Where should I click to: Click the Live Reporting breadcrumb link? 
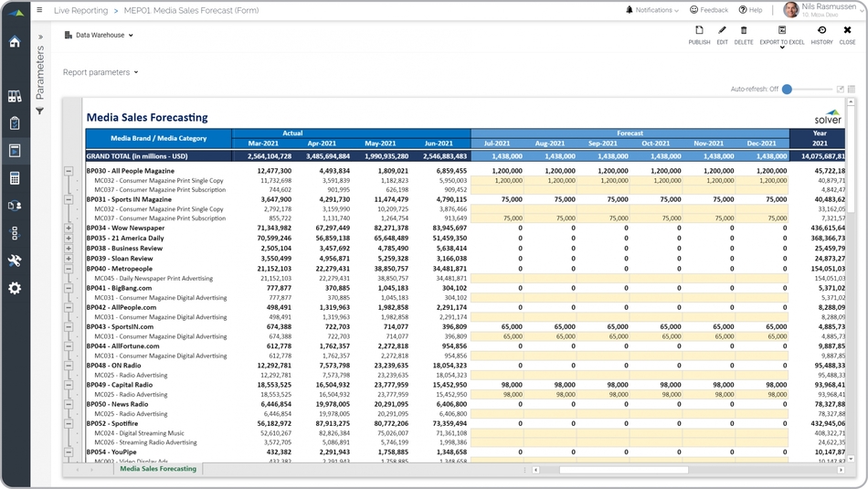click(80, 11)
